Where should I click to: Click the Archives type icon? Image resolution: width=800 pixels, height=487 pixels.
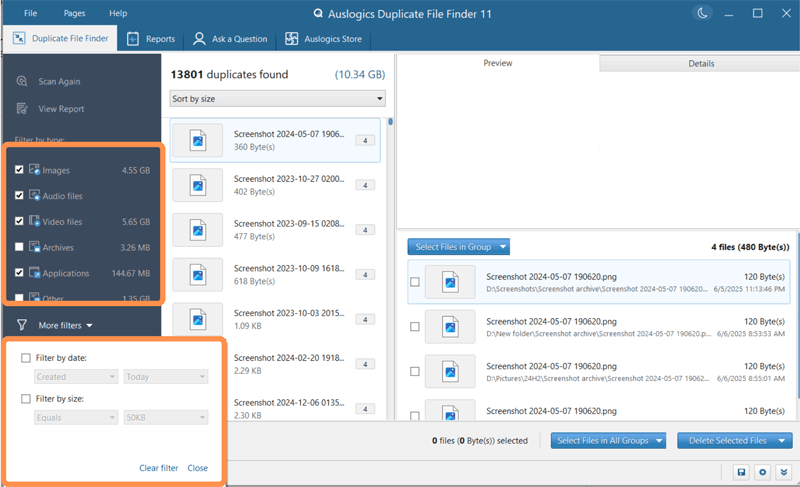pyautogui.click(x=35, y=247)
